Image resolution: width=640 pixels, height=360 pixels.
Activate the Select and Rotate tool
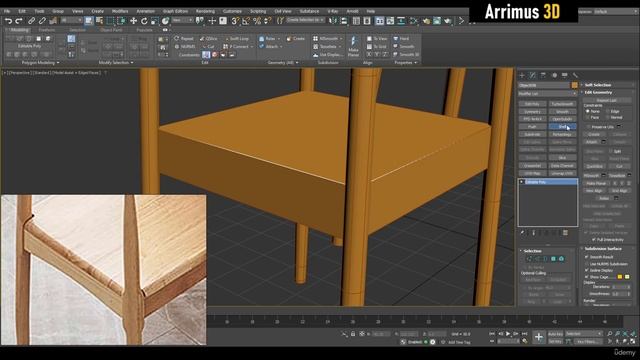pos(144,21)
